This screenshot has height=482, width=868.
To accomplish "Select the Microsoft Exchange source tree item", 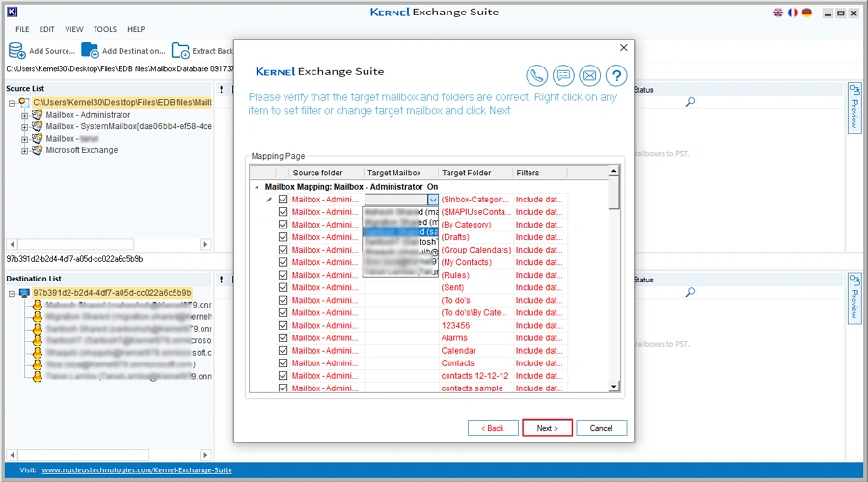I will click(81, 150).
